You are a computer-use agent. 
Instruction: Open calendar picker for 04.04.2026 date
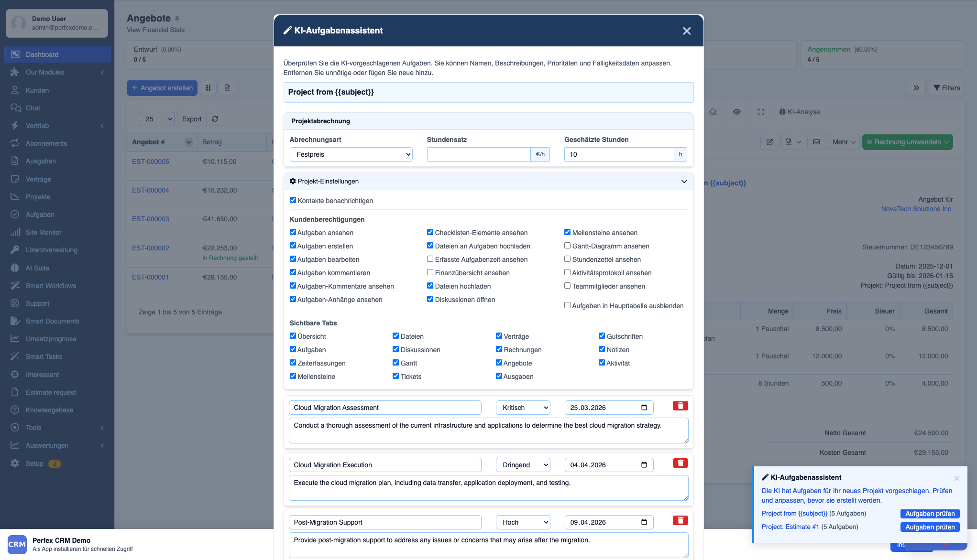[x=644, y=465]
